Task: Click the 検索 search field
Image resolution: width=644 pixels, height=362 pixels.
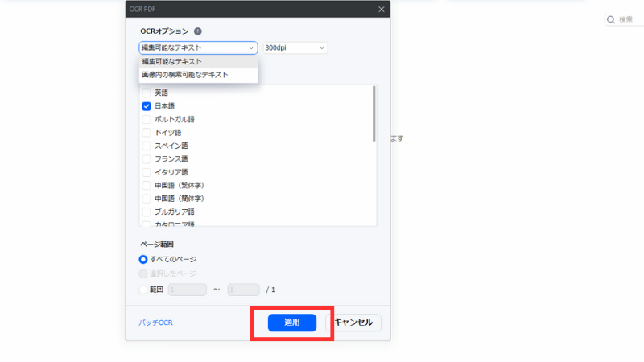Action: tap(625, 19)
